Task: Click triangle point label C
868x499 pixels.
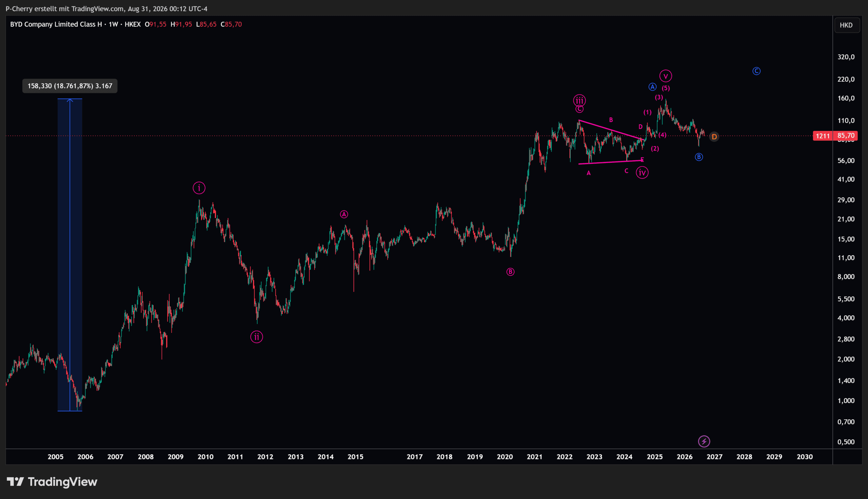Action: coord(626,171)
